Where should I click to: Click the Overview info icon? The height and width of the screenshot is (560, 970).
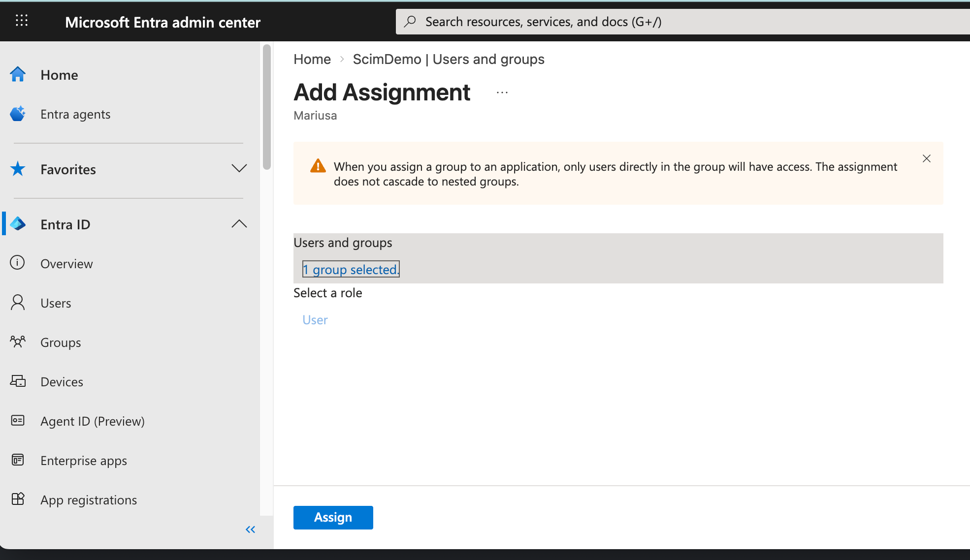click(x=18, y=263)
